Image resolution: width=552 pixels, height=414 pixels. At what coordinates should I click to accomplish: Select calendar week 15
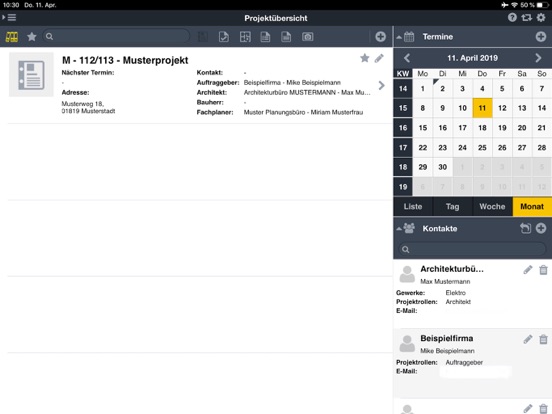pyautogui.click(x=403, y=108)
